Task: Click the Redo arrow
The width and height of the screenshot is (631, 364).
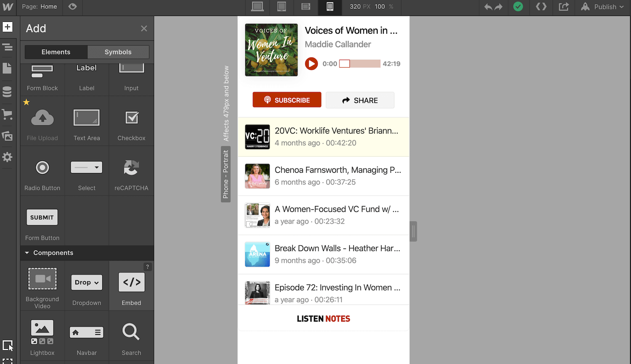Action: click(x=498, y=7)
